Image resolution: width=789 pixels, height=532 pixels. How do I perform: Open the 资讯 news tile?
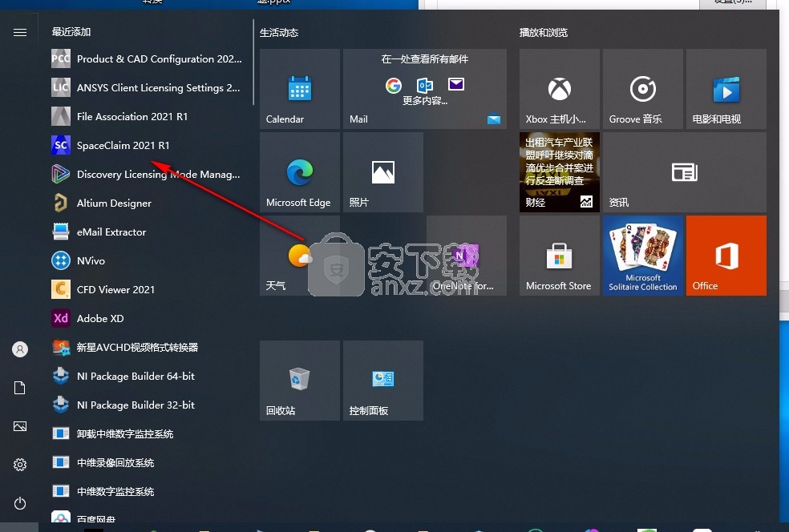pyautogui.click(x=685, y=172)
